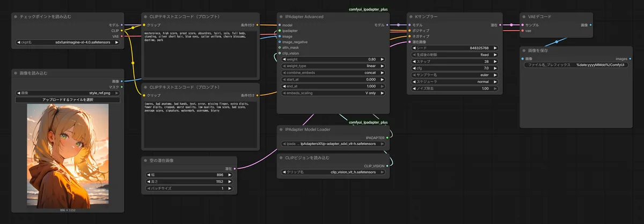Click the 画像 output port on image loader
The height and width of the screenshot is (224, 644).
click(122, 81)
